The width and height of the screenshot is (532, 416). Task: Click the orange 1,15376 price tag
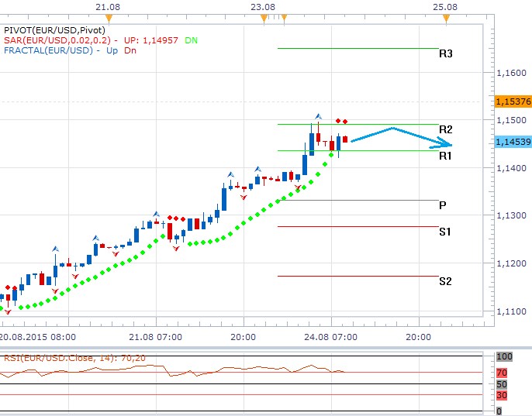coord(512,101)
